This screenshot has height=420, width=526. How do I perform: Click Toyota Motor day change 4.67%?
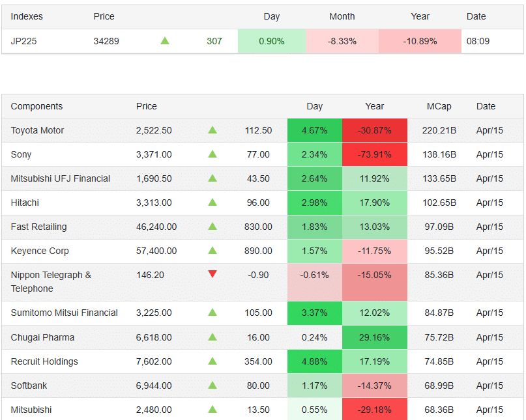coord(315,130)
